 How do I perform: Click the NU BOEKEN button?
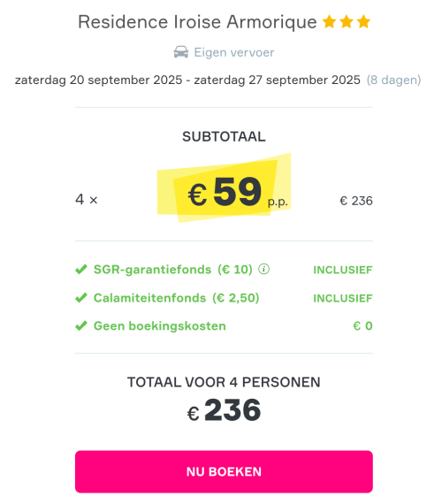[x=224, y=471]
